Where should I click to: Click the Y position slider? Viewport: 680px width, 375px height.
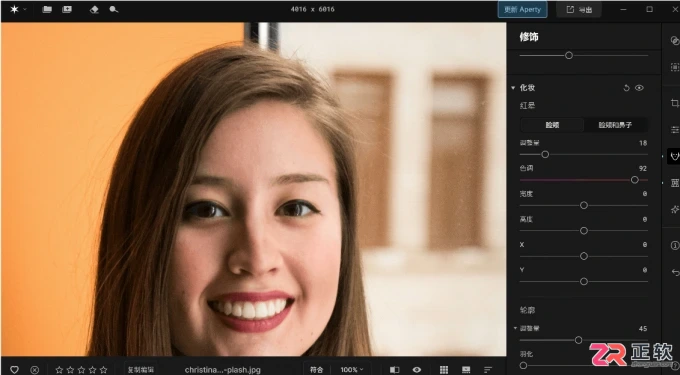(584, 281)
